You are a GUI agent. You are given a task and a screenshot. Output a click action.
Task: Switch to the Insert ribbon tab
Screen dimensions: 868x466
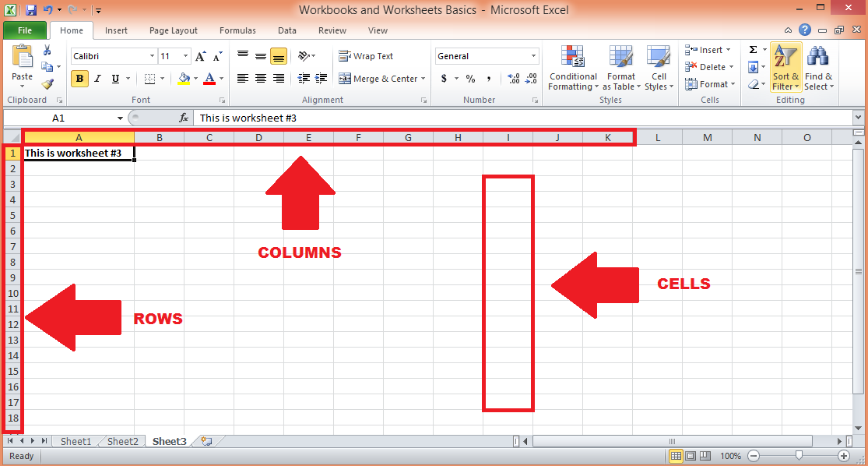pos(116,30)
